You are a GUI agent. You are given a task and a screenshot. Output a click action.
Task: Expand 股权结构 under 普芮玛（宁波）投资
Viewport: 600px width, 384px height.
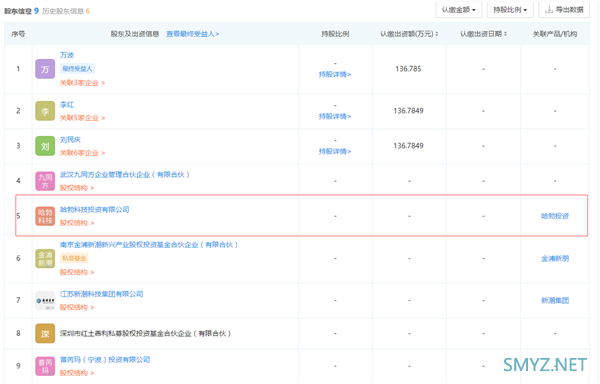coord(77,373)
